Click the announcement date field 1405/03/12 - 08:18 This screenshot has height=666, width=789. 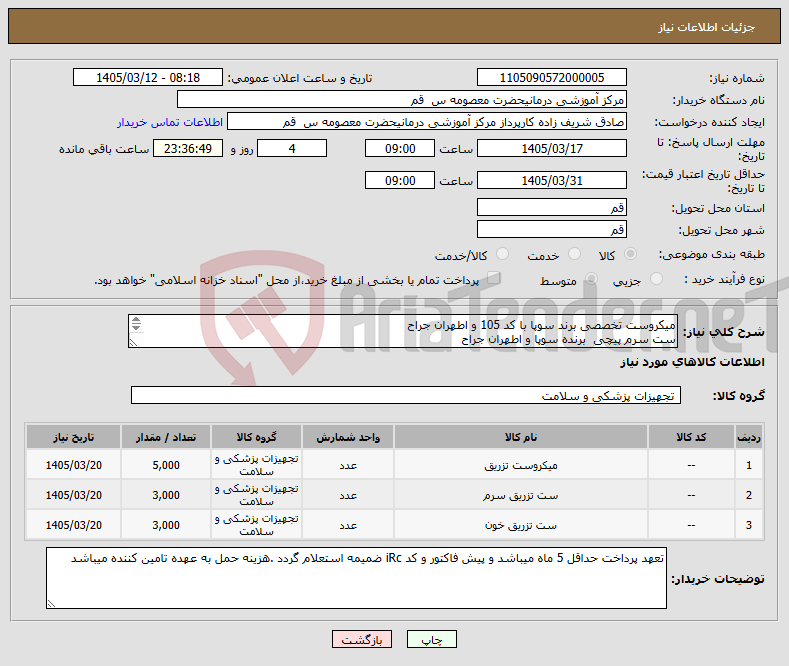[148, 77]
